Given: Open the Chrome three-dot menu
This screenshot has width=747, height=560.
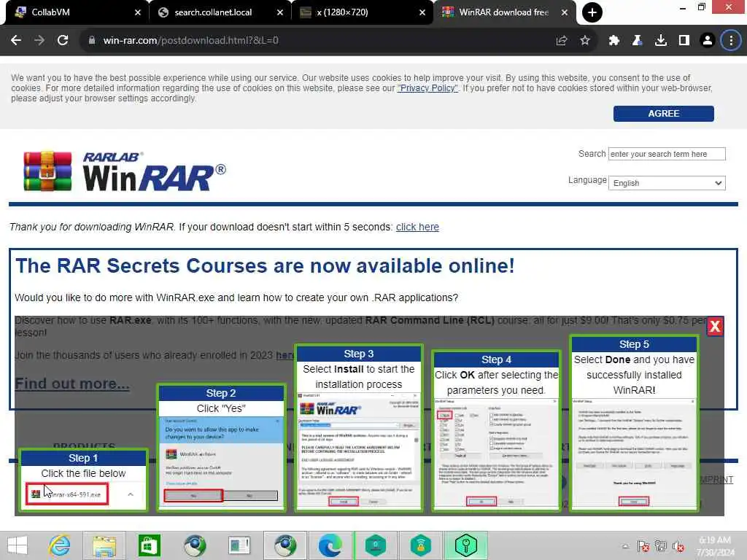Looking at the screenshot, I should coord(731,41).
